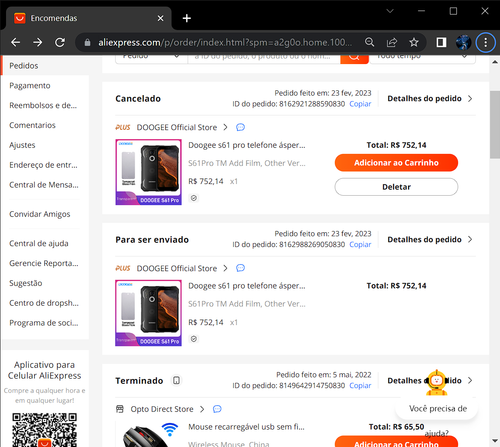The image size is (500, 447).
Task: Open Pagamento in the sidebar
Action: click(30, 86)
